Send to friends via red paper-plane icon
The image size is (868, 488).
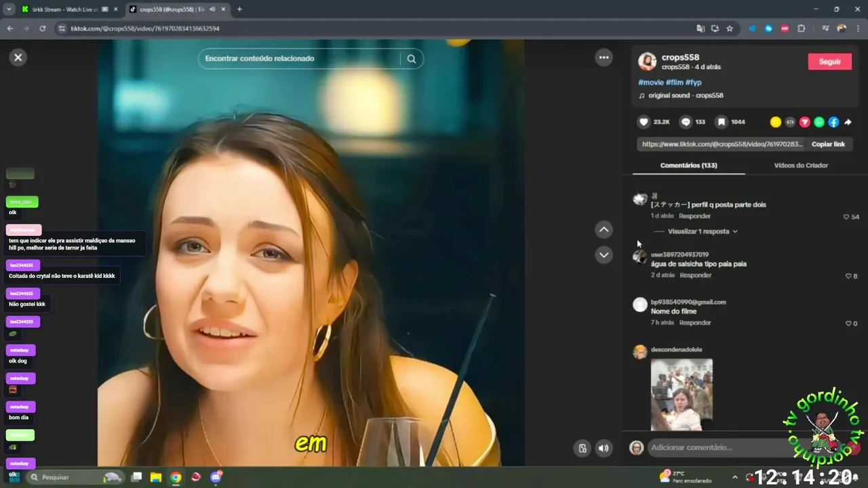click(804, 122)
